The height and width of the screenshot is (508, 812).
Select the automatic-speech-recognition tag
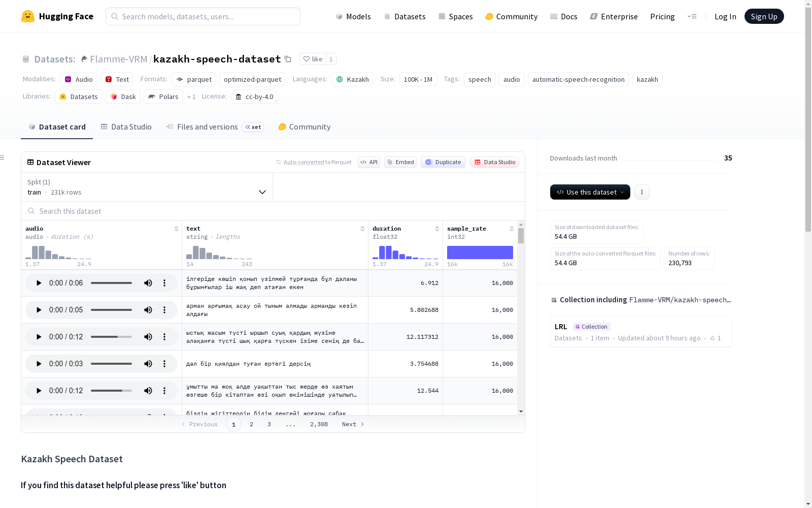579,79
